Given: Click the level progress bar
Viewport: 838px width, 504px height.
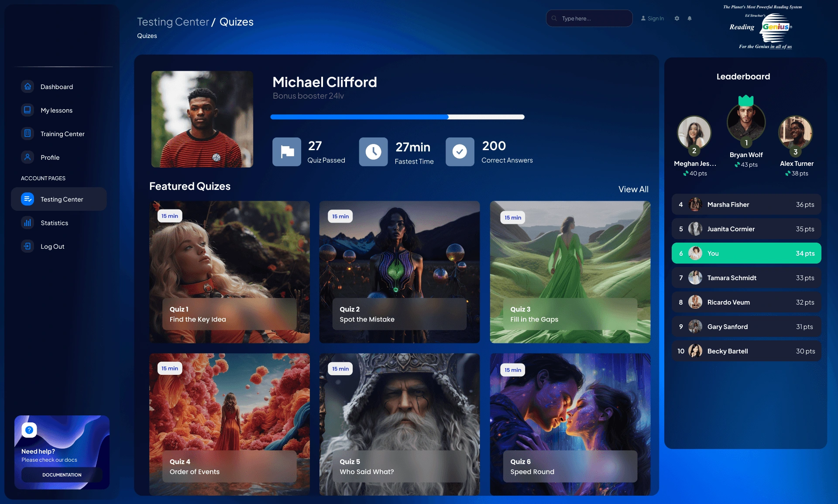Looking at the screenshot, I should pyautogui.click(x=397, y=117).
